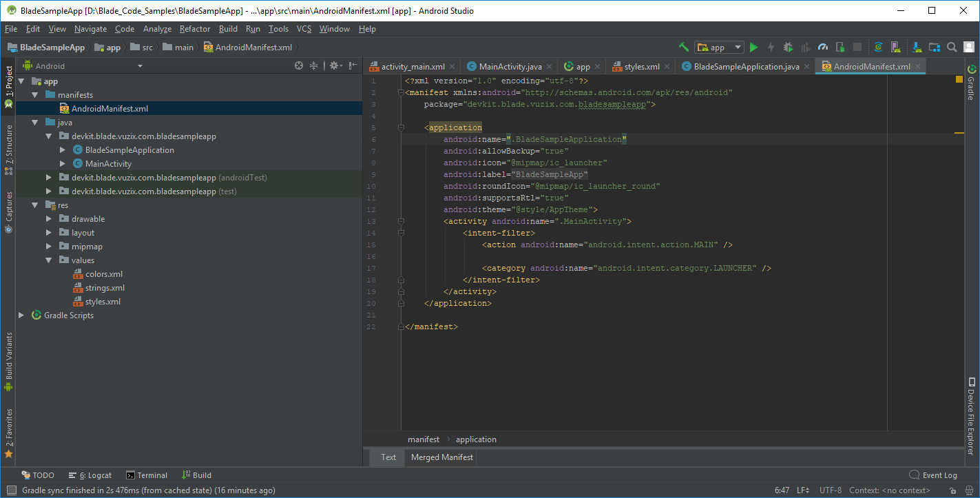The image size is (980, 498).
Task: Click the Apply Changes lightning icon
Action: (771, 48)
